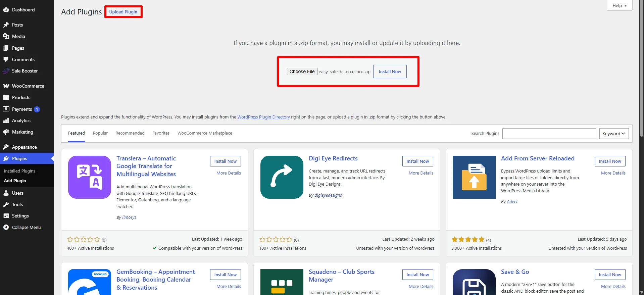644x295 pixels.
Task: Click the five-star rating of Add From Server Reloaded
Action: tap(468, 240)
